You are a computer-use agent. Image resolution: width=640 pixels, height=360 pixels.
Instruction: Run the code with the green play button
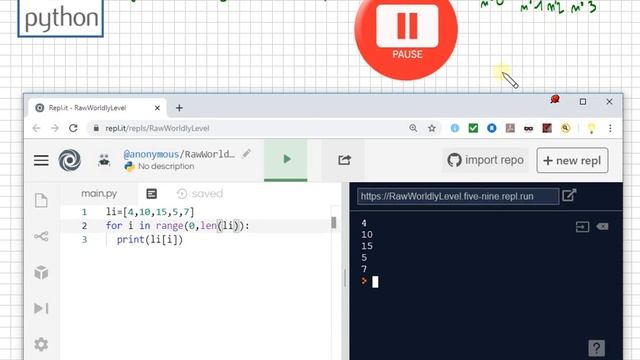click(286, 159)
